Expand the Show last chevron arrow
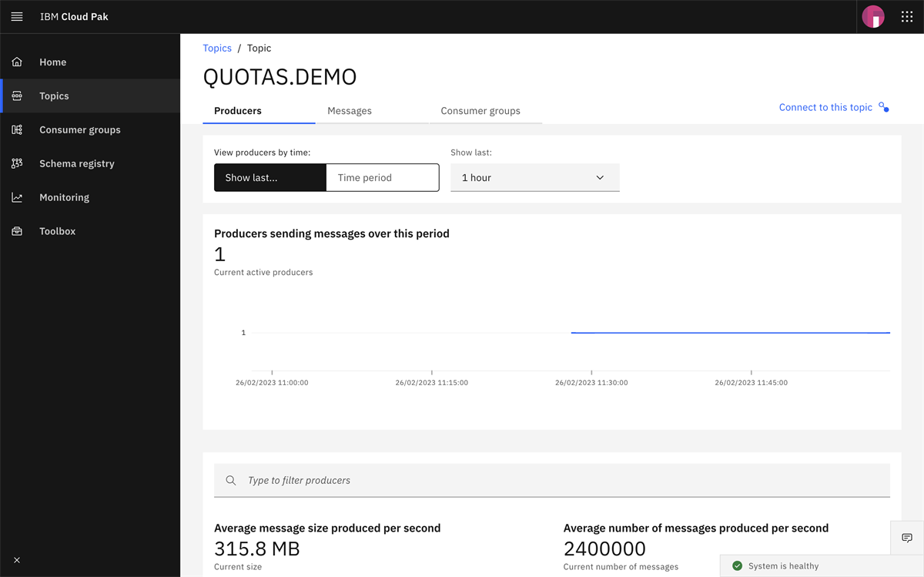 (601, 177)
